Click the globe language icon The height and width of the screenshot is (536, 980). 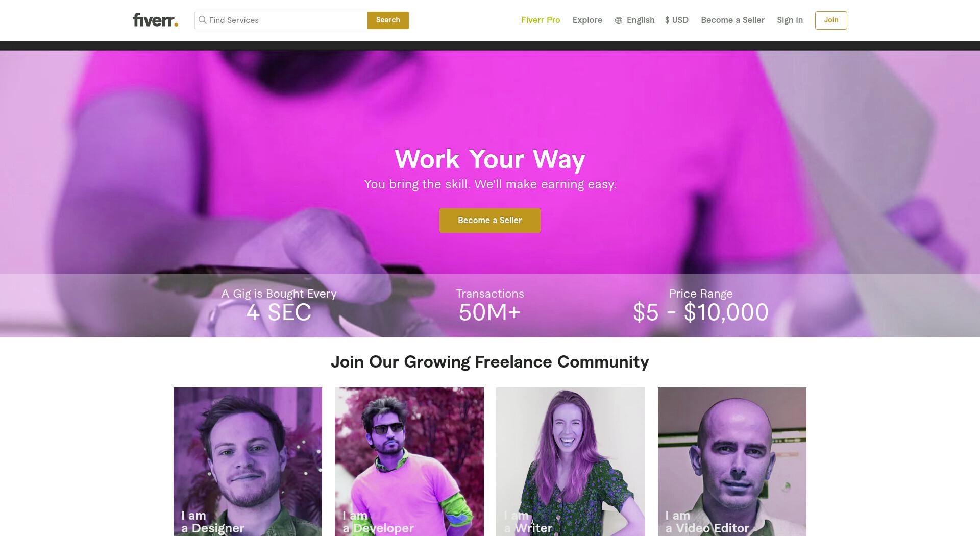coord(619,20)
